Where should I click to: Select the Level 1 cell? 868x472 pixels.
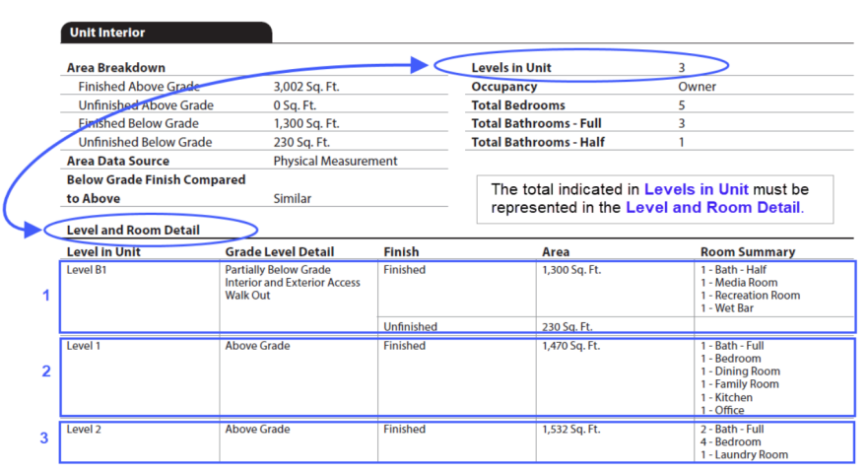tap(84, 345)
